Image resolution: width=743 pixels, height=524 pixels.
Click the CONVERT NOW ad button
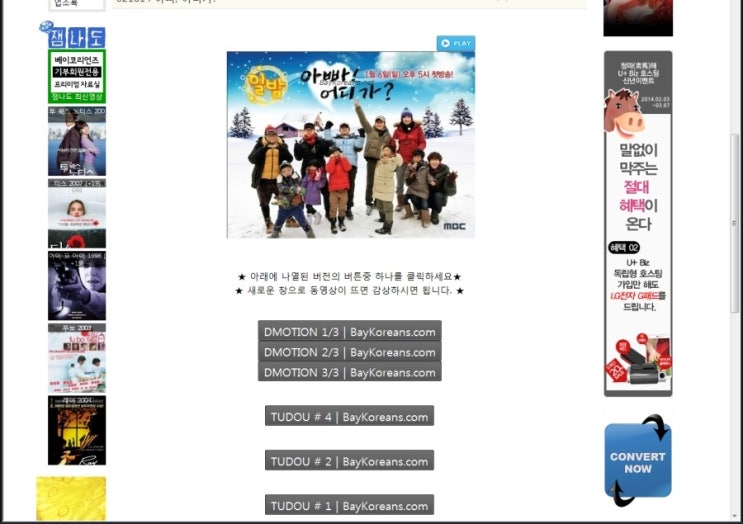[638, 461]
